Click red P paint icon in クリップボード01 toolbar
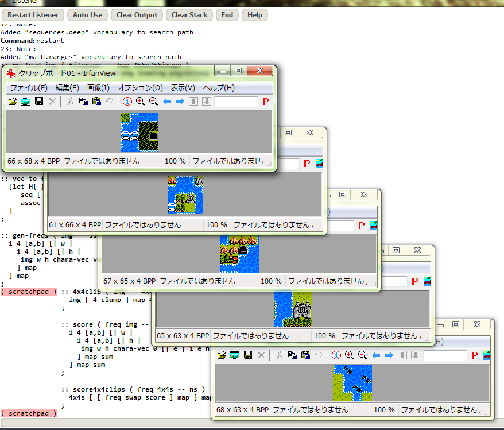This screenshot has width=504, height=430. [x=266, y=102]
